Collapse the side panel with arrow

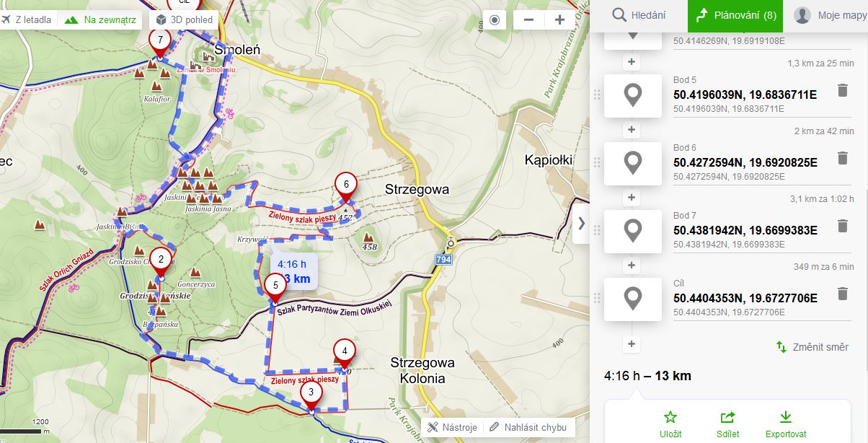(x=582, y=224)
